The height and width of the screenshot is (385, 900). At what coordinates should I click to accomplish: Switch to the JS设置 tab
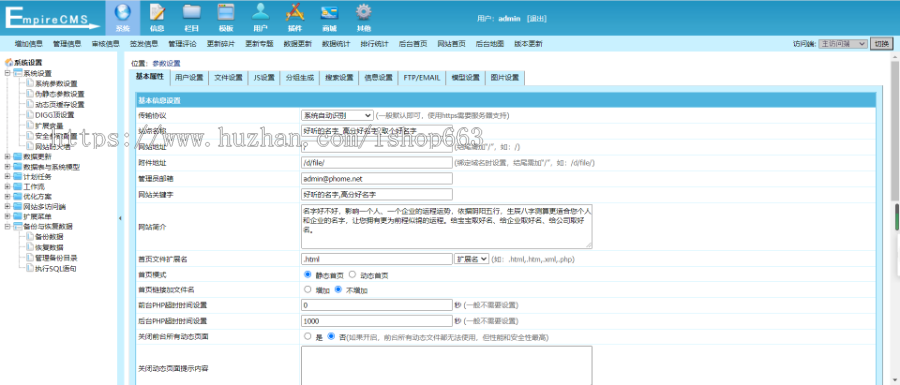coord(264,77)
